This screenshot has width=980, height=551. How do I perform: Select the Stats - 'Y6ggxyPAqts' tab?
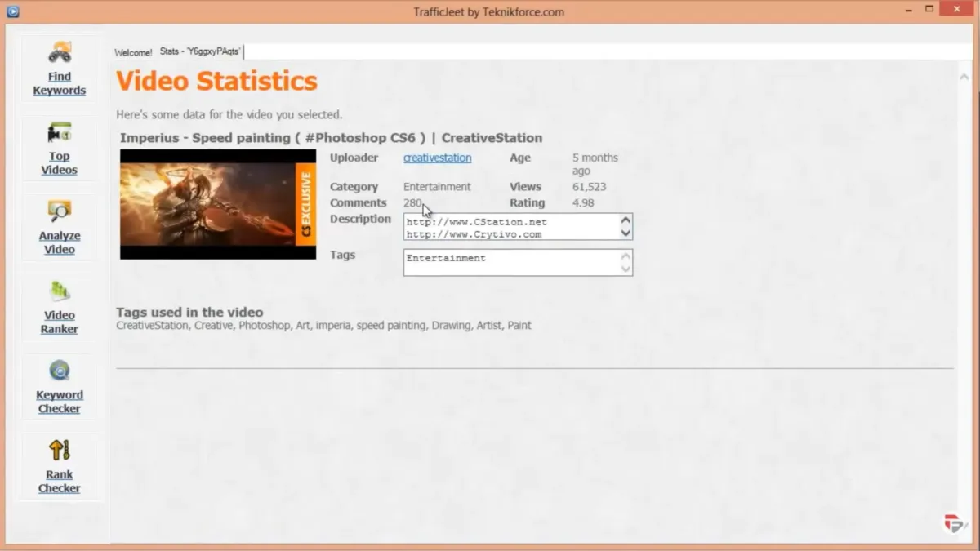(200, 51)
